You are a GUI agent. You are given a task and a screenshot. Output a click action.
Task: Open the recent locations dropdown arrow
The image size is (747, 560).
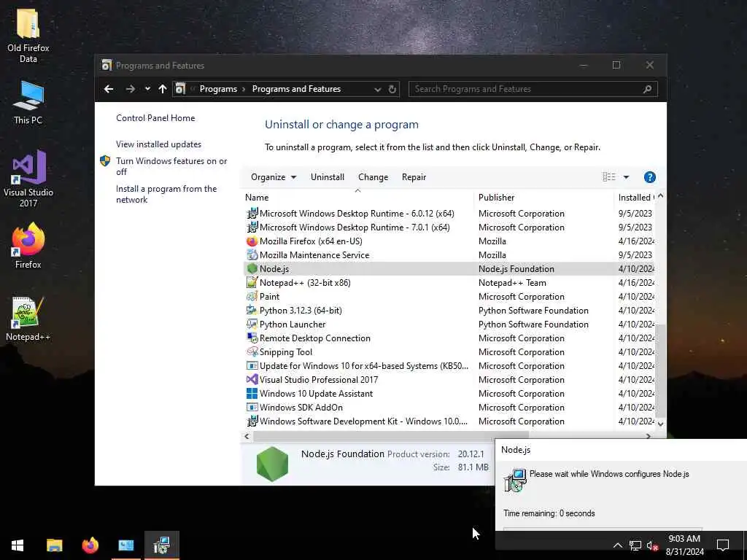[147, 89]
